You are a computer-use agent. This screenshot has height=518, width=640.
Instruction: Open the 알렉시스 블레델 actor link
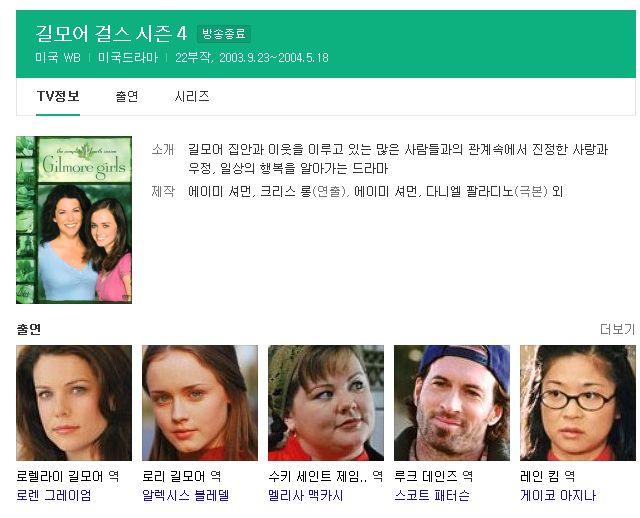pyautogui.click(x=186, y=495)
